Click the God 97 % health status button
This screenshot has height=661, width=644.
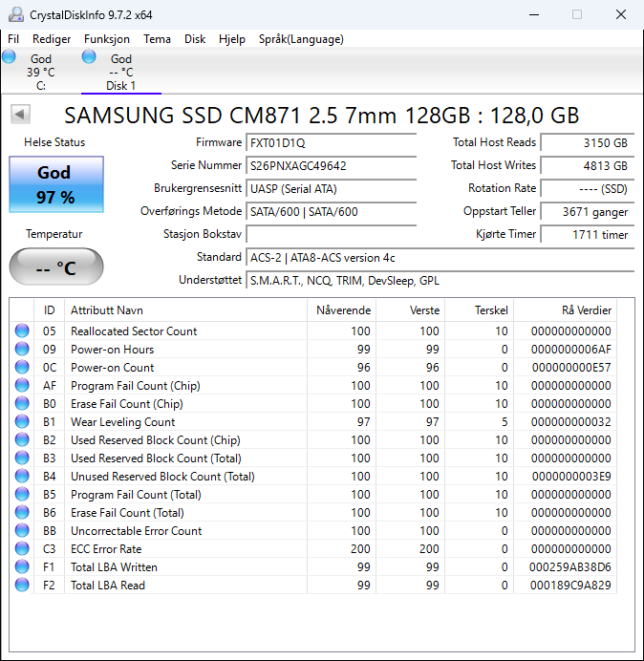point(56,184)
